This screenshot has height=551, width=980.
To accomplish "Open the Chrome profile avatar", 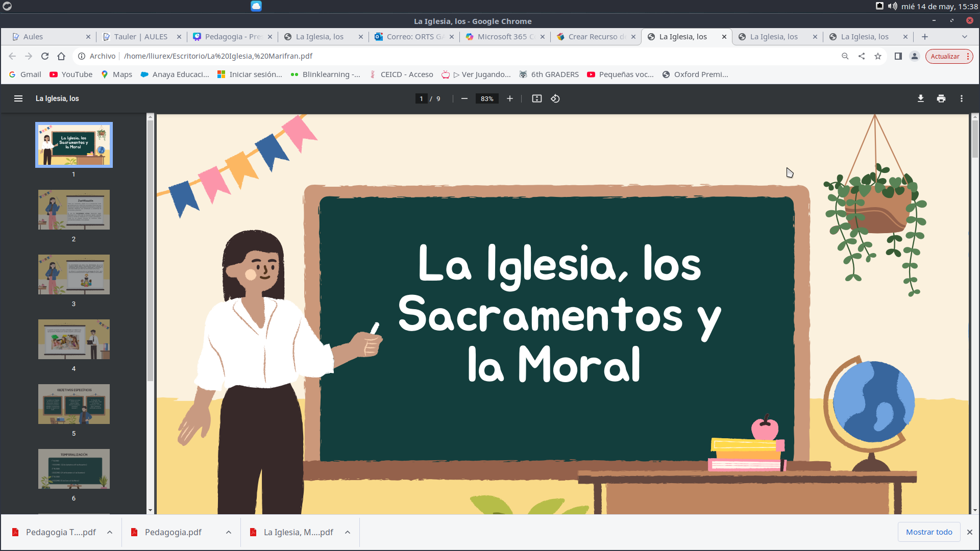I will click(x=915, y=56).
